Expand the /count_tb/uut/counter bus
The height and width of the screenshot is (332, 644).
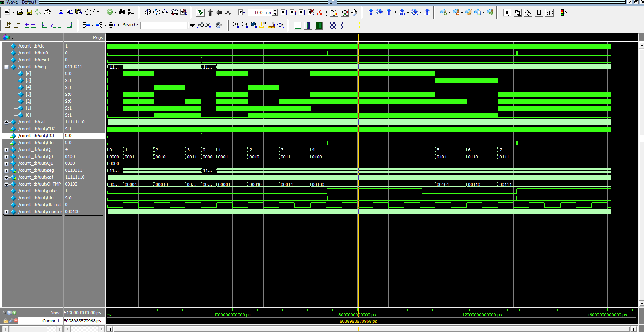tap(7, 212)
